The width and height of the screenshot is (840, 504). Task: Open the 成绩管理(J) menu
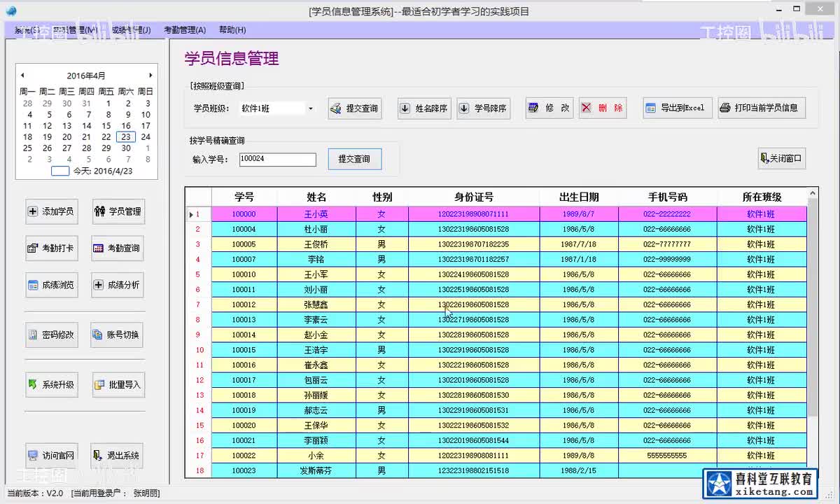click(x=131, y=30)
